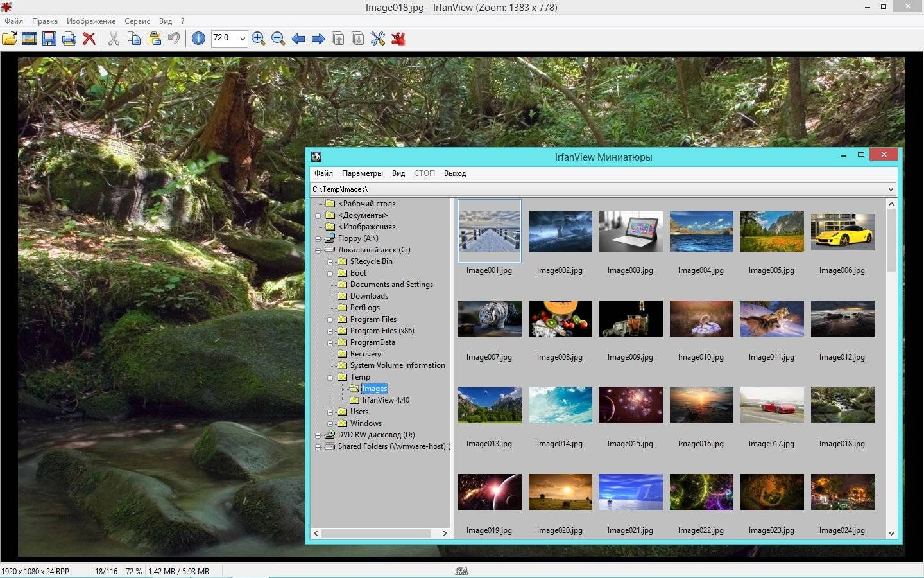The image size is (924, 578).
Task: Click the folder tree horizontal scroll right arrow
Action: pos(445,533)
